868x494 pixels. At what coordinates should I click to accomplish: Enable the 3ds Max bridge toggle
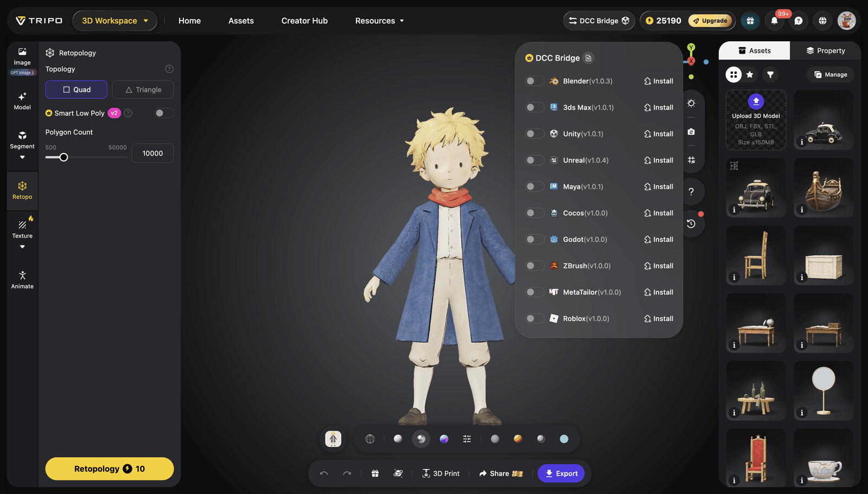tap(535, 107)
